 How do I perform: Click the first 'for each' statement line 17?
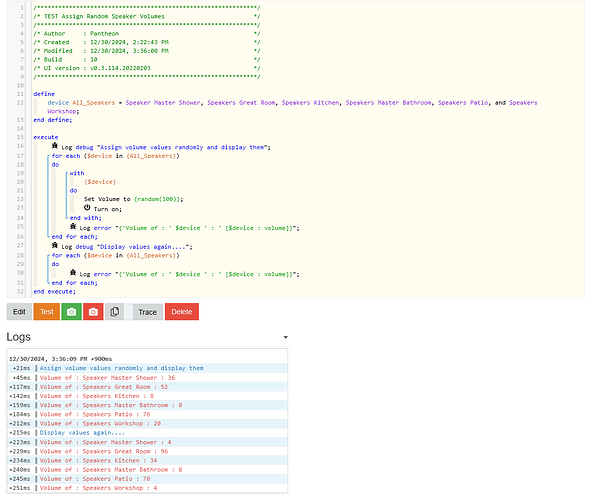(x=116, y=156)
